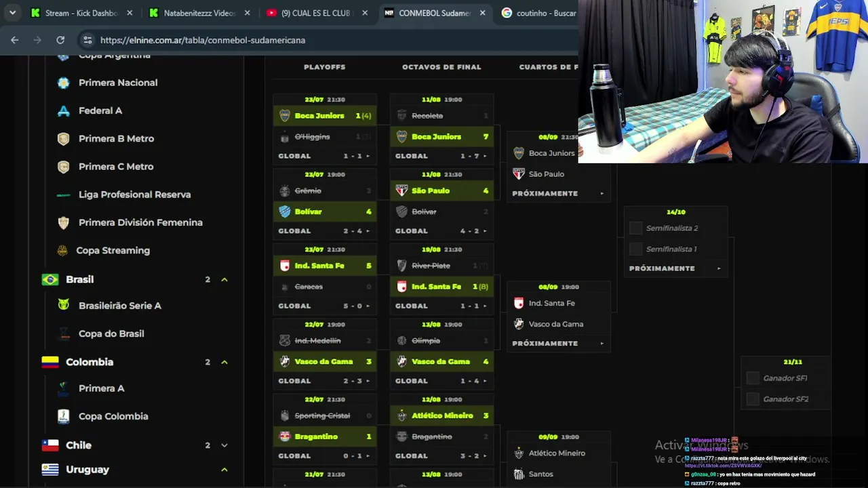Open the Liga Profesional Reserva link
868x488 pixels.
(x=134, y=195)
